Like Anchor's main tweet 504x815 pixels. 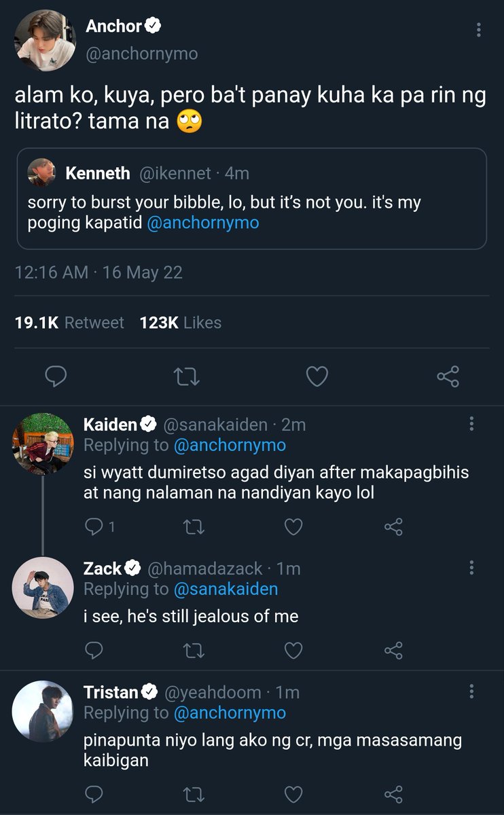(317, 376)
